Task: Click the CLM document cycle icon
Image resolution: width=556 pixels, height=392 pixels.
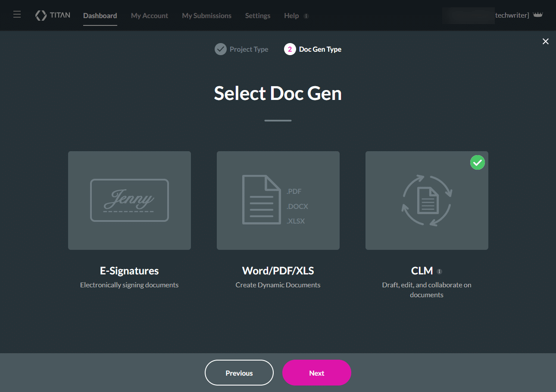Action: (426, 200)
